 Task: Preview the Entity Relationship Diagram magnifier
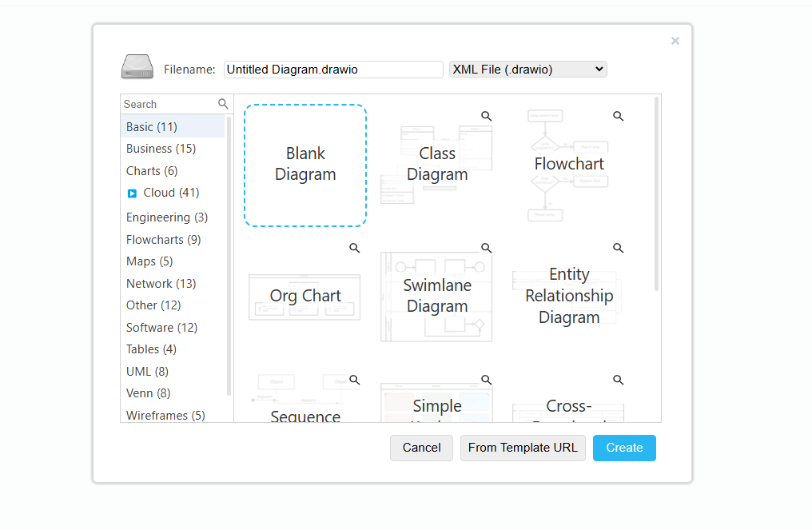pos(618,248)
